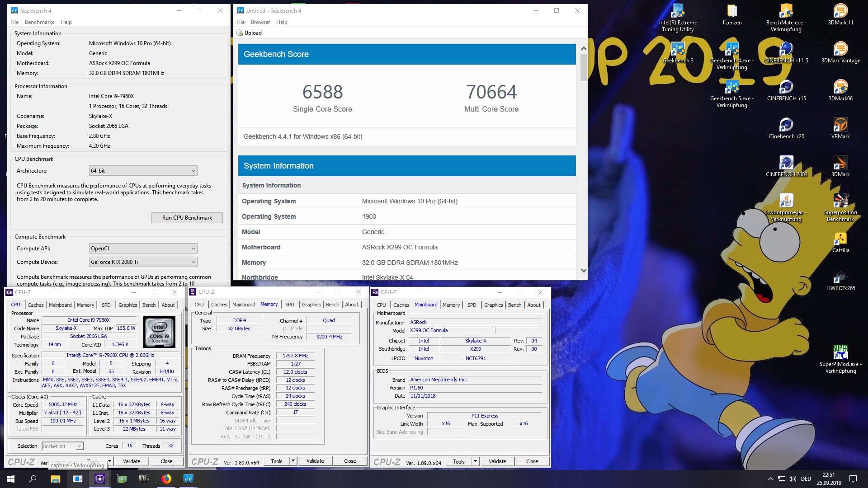Click the taskbar clock showing 22:51

[829, 479]
